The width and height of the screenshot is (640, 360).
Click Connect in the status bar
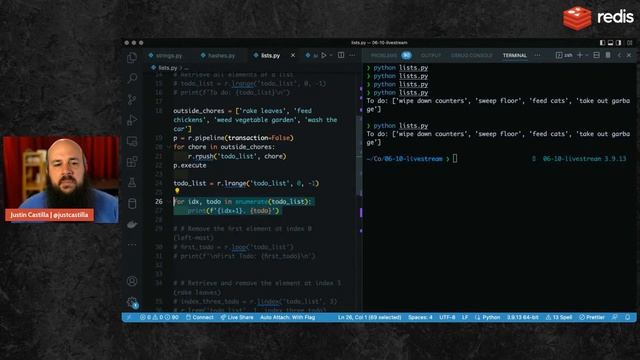[x=200, y=317]
